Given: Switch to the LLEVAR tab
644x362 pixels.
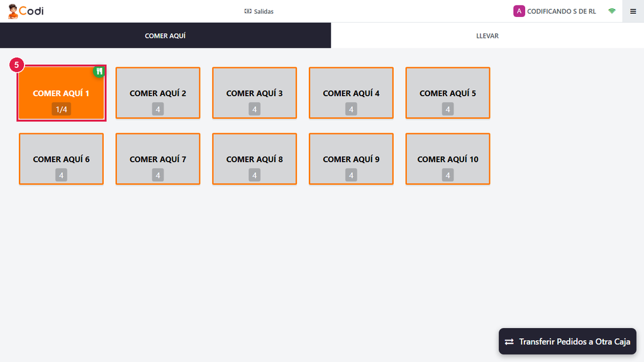Looking at the screenshot, I should pyautogui.click(x=487, y=36).
